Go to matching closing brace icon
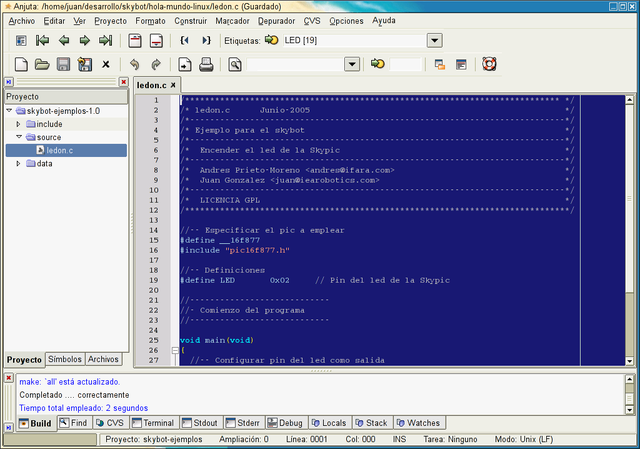 (206, 40)
